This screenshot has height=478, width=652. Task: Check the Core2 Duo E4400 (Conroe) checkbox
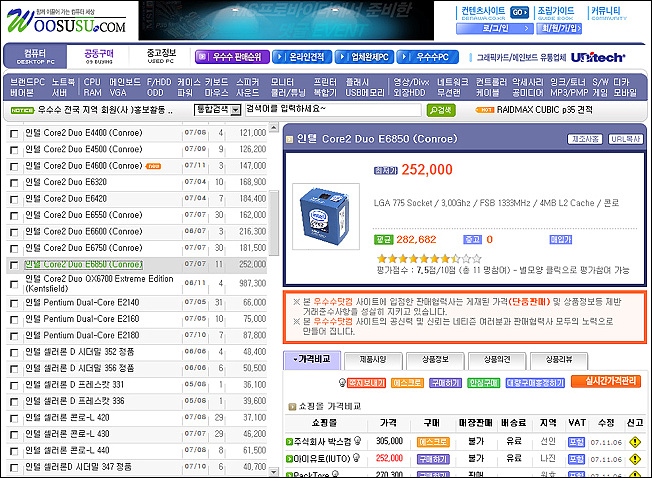[x=14, y=134]
